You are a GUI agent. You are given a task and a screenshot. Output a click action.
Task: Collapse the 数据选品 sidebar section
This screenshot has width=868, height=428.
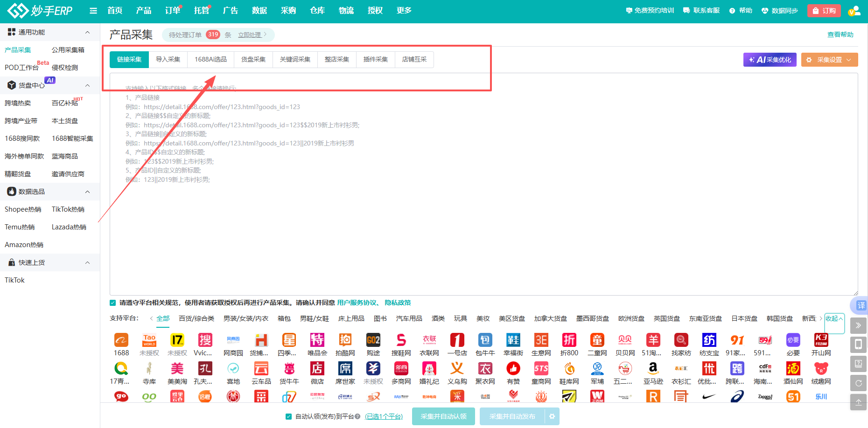click(x=87, y=192)
